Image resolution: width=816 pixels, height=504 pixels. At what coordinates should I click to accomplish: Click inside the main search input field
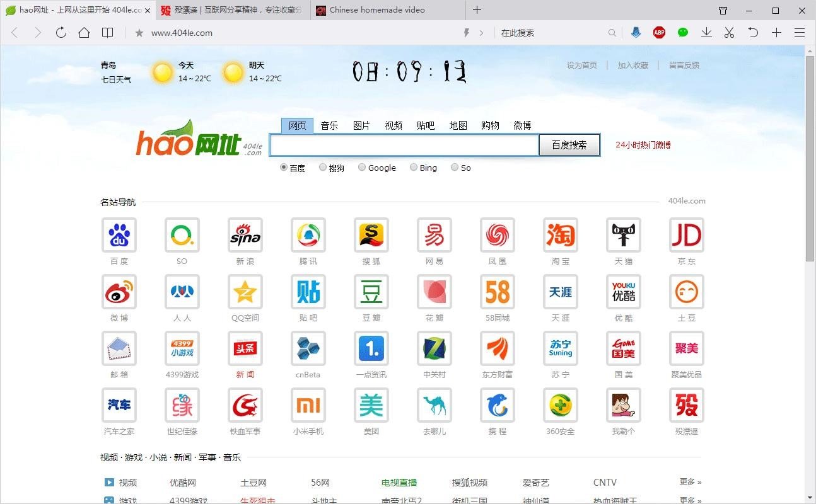[x=404, y=145]
